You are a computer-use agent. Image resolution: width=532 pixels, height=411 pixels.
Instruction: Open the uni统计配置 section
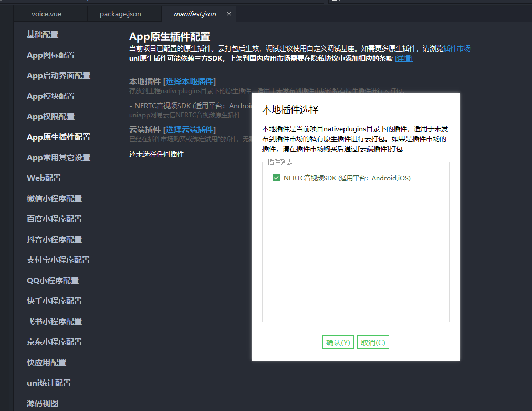click(49, 383)
